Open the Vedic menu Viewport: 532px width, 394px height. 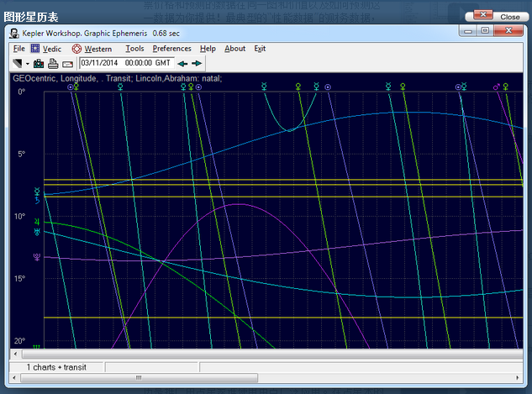[x=51, y=49]
